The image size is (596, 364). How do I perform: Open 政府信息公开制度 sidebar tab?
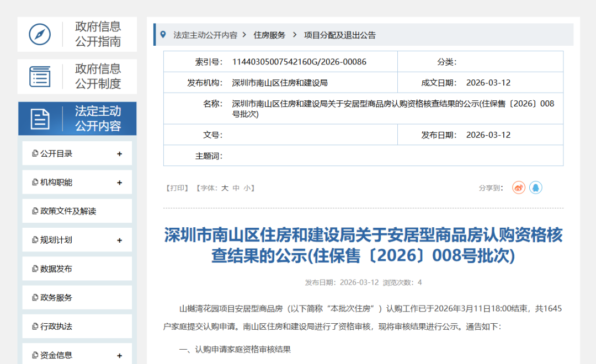point(77,76)
